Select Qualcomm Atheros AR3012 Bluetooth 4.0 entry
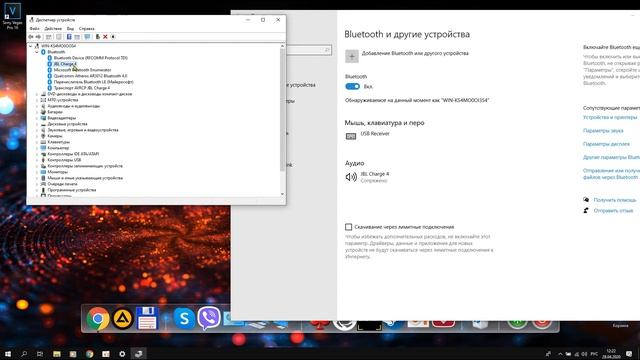Screen dimensions: 640x360 click(90, 76)
